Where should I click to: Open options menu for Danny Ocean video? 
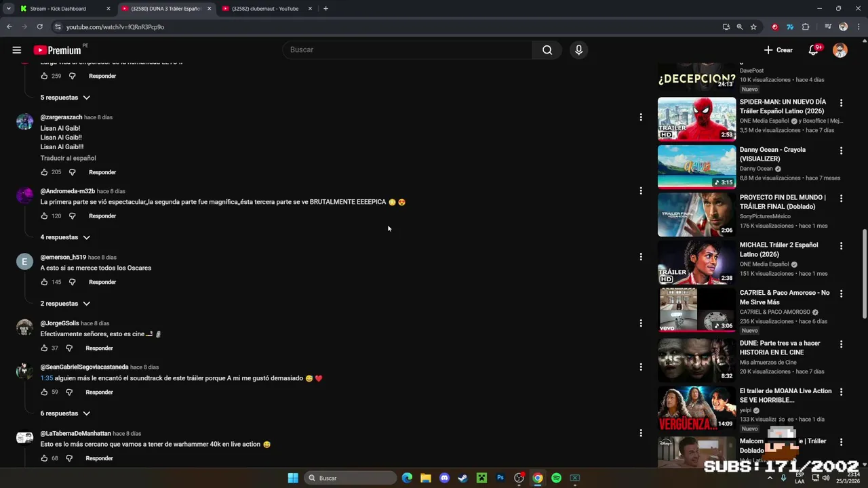pyautogui.click(x=841, y=150)
